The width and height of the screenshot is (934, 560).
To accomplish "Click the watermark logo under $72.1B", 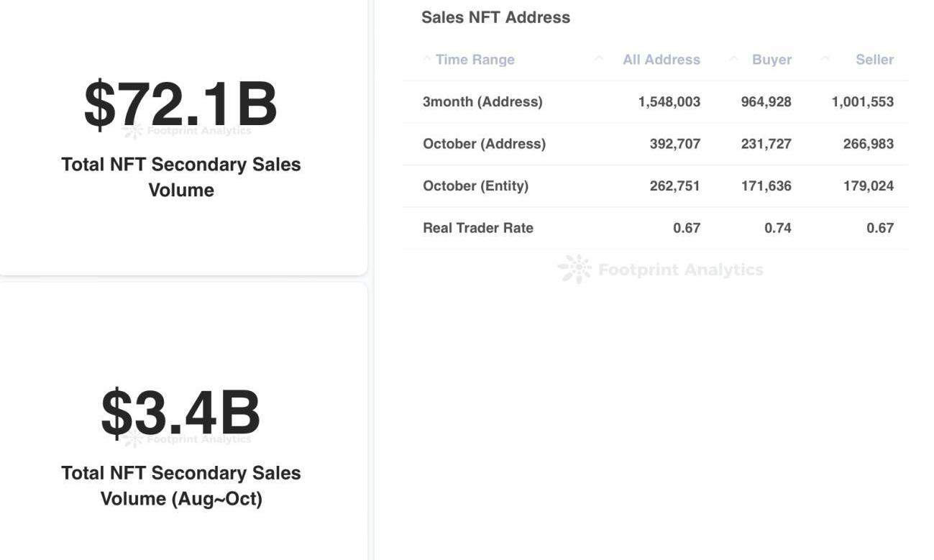I will (133, 131).
